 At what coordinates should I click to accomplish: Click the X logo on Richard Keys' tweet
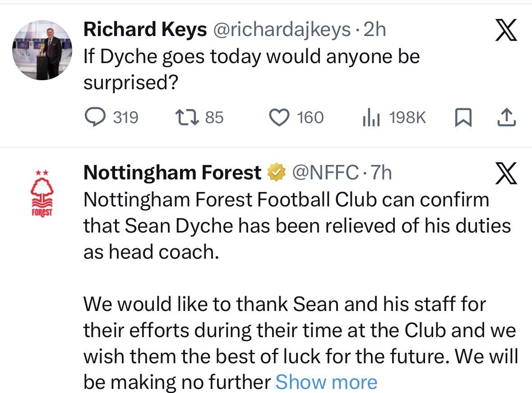coord(505,31)
